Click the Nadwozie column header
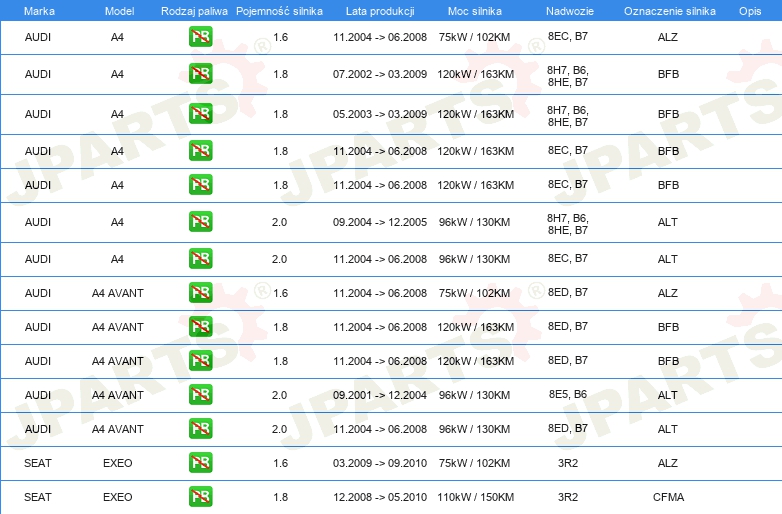 click(x=570, y=11)
